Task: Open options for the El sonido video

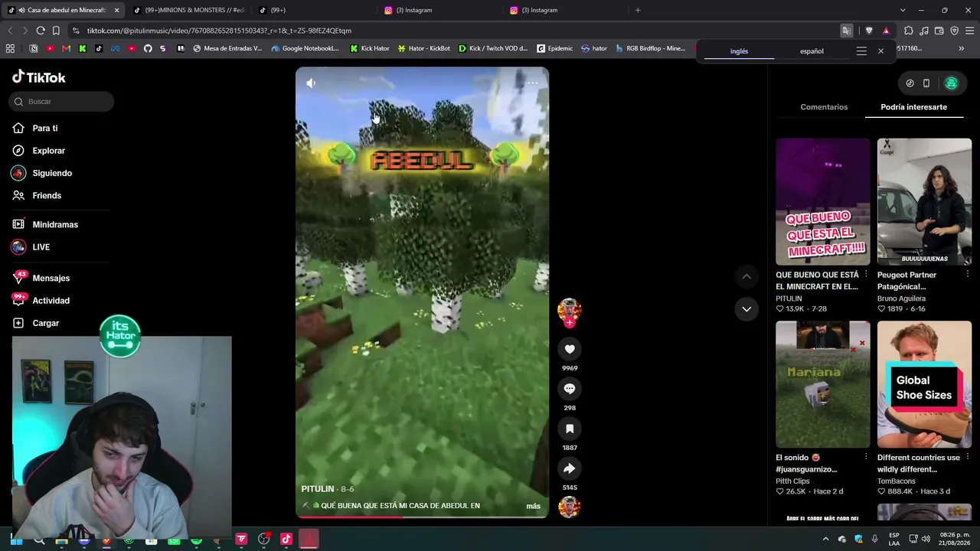Action: [866, 457]
